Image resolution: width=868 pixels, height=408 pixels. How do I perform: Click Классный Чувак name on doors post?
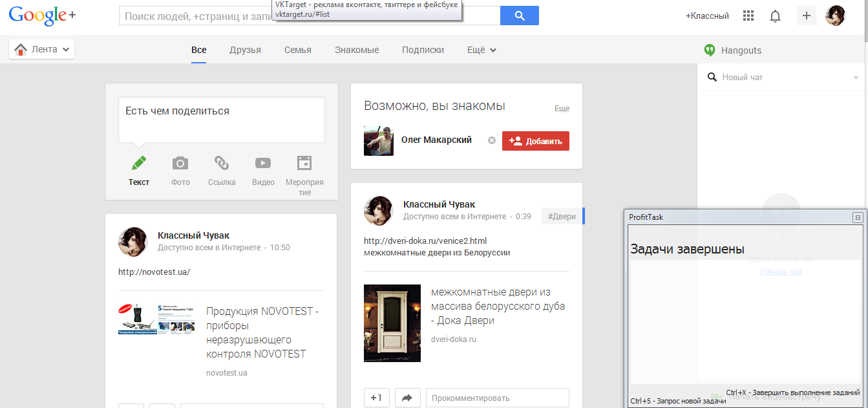439,204
